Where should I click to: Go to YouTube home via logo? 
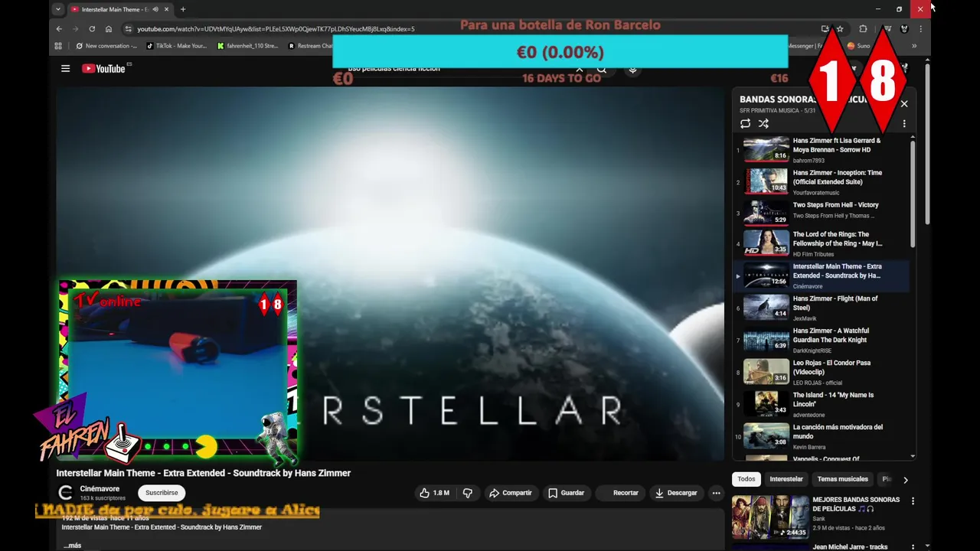pos(103,69)
